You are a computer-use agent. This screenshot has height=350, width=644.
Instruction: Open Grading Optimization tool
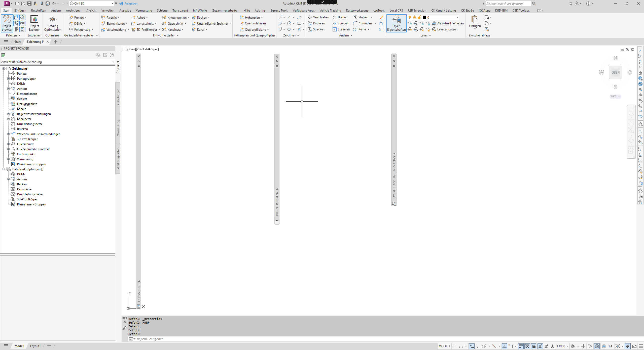click(x=53, y=23)
